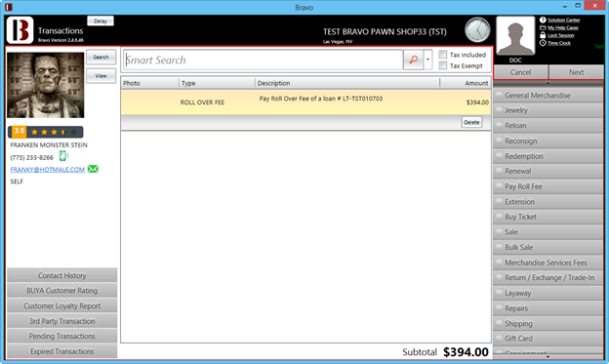Image resolution: width=609 pixels, height=364 pixels.
Task: Click the Amount column header
Action: click(466, 83)
